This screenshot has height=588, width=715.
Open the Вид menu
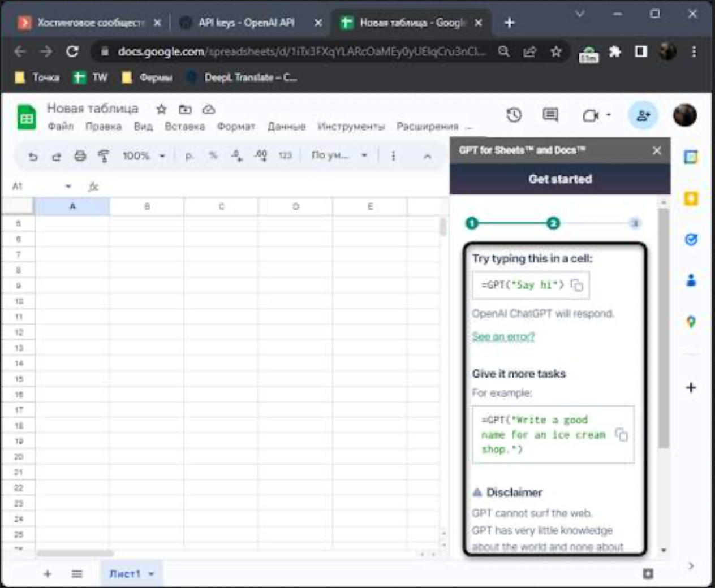tap(143, 126)
